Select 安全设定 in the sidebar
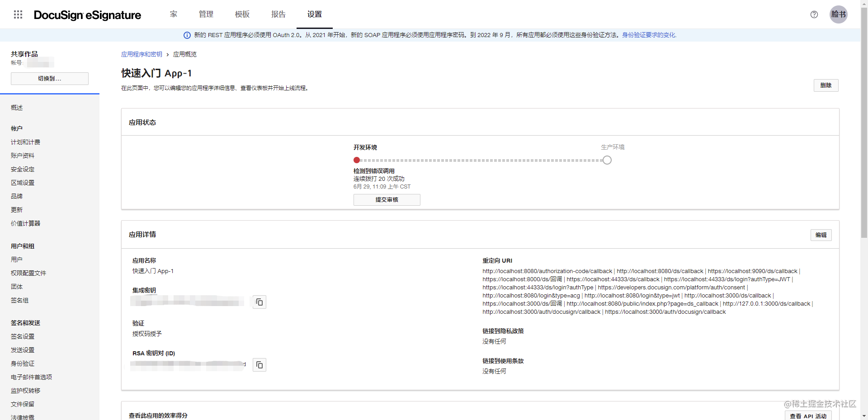868x420 pixels. pyautogui.click(x=23, y=169)
